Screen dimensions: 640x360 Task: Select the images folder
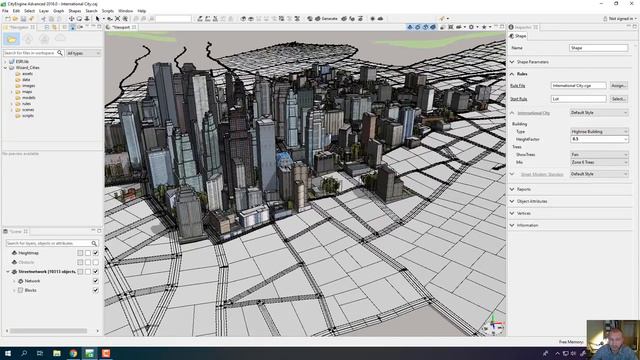28,86
